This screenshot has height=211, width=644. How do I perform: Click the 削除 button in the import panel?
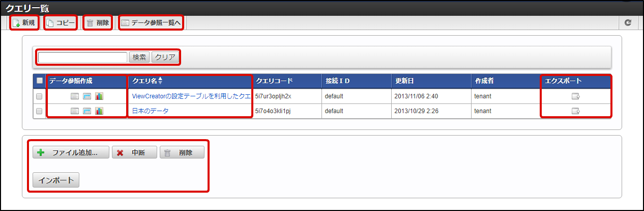[x=182, y=152]
